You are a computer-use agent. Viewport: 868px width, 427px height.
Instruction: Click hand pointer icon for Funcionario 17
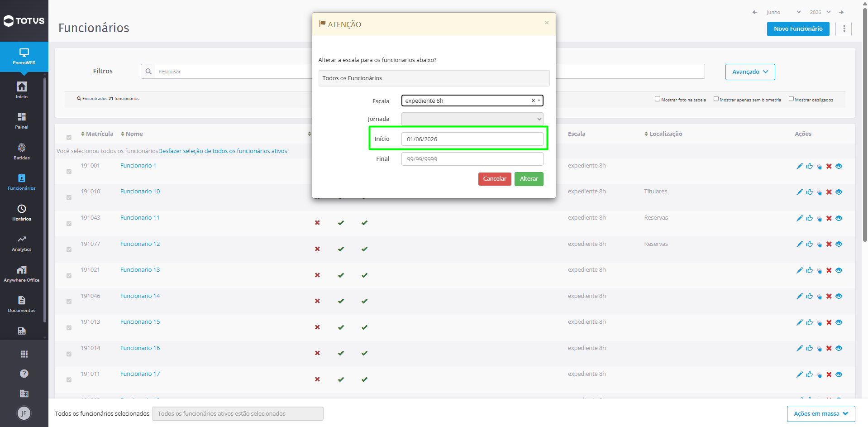click(x=819, y=374)
